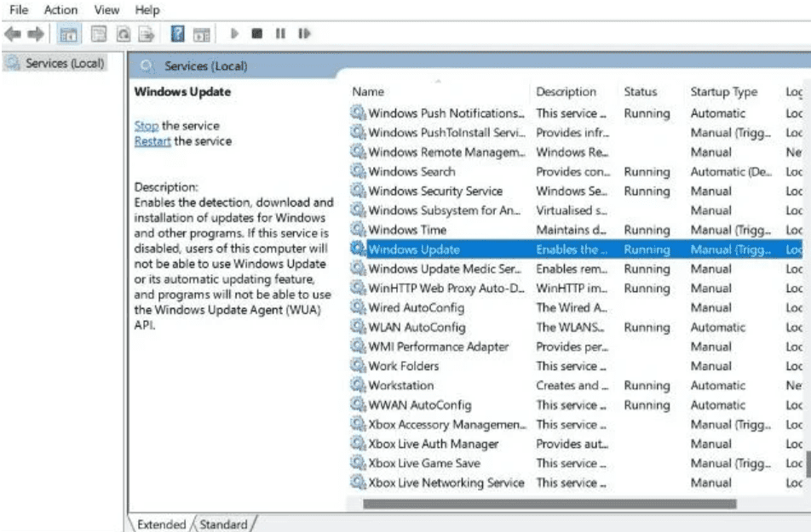Click gear icon for WLAN AutoConfig
Screen dimensions: 811x532
[x=358, y=327]
